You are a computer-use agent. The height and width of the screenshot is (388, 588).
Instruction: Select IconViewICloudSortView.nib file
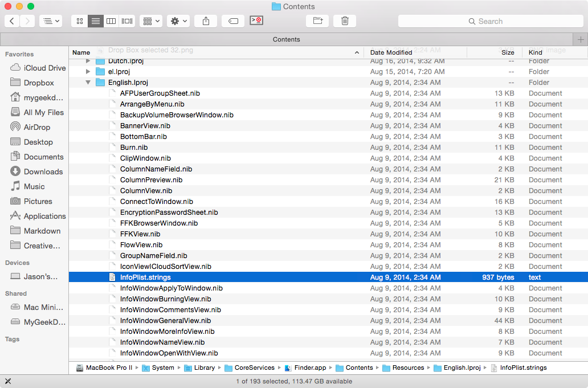pyautogui.click(x=328, y=267)
